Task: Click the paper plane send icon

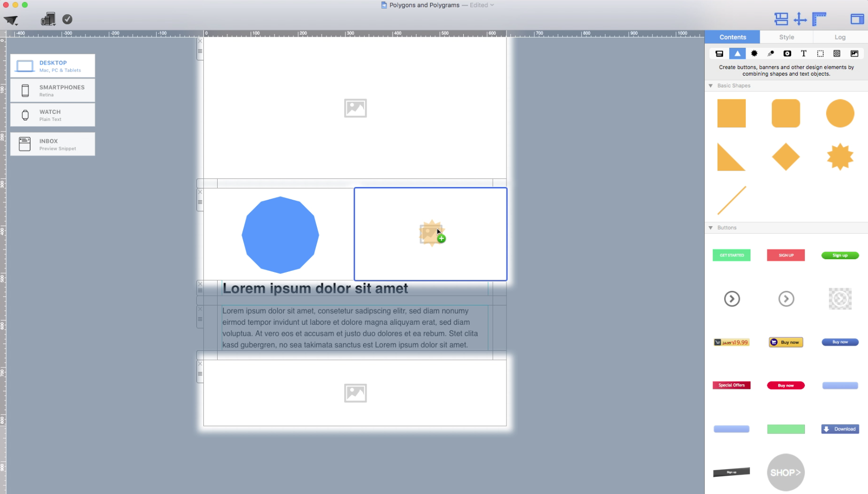Action: (x=11, y=19)
